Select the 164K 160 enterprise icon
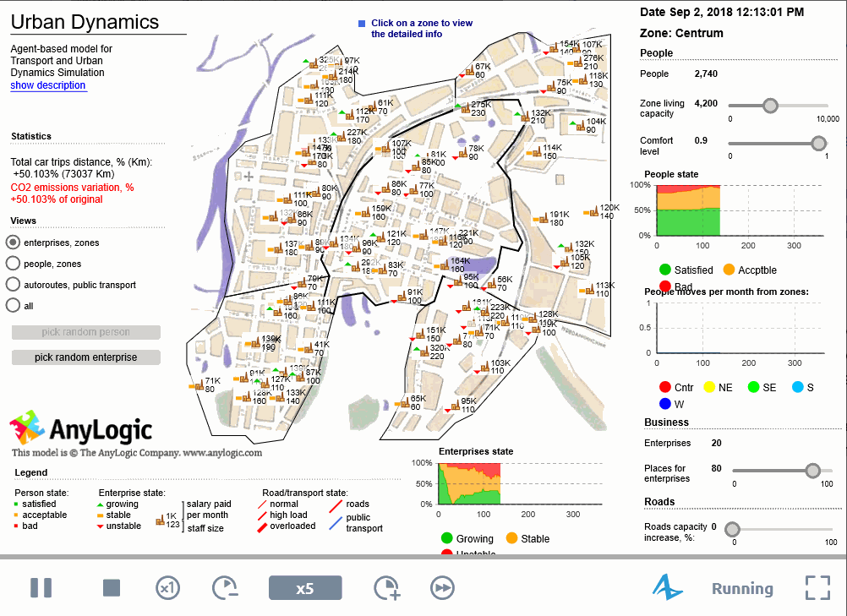 point(445,264)
